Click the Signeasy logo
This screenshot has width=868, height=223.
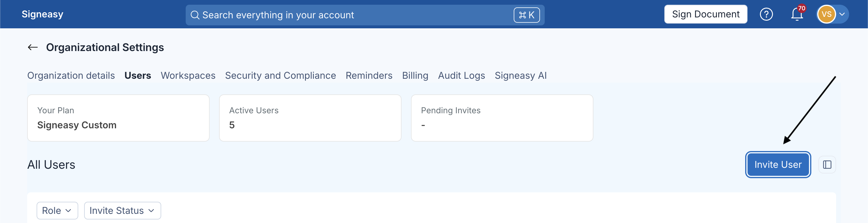43,14
